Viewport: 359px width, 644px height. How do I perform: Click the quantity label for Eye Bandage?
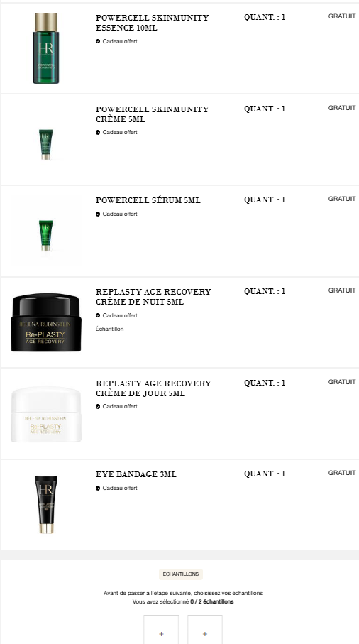coord(265,474)
